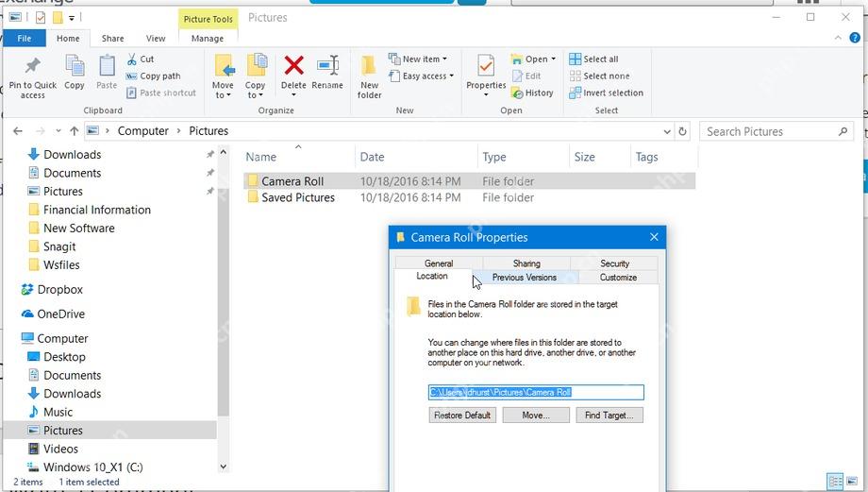868x492 pixels.
Task: Select the Saved Pictures folder
Action: coord(298,197)
